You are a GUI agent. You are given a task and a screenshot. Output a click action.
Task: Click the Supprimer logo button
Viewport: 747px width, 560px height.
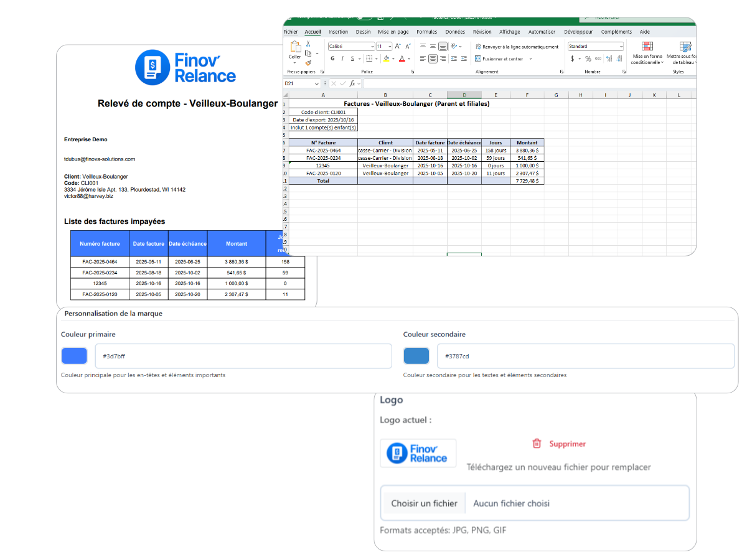559,444
